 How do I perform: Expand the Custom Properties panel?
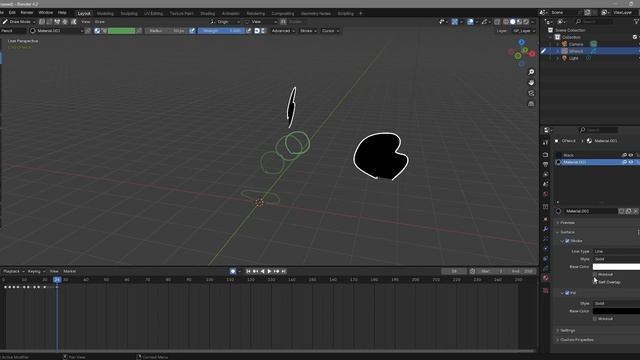click(577, 340)
